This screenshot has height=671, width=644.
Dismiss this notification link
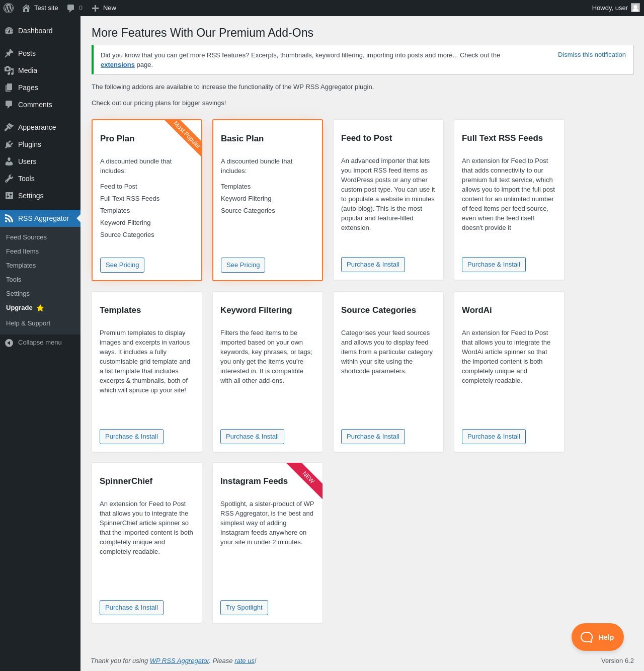[592, 55]
